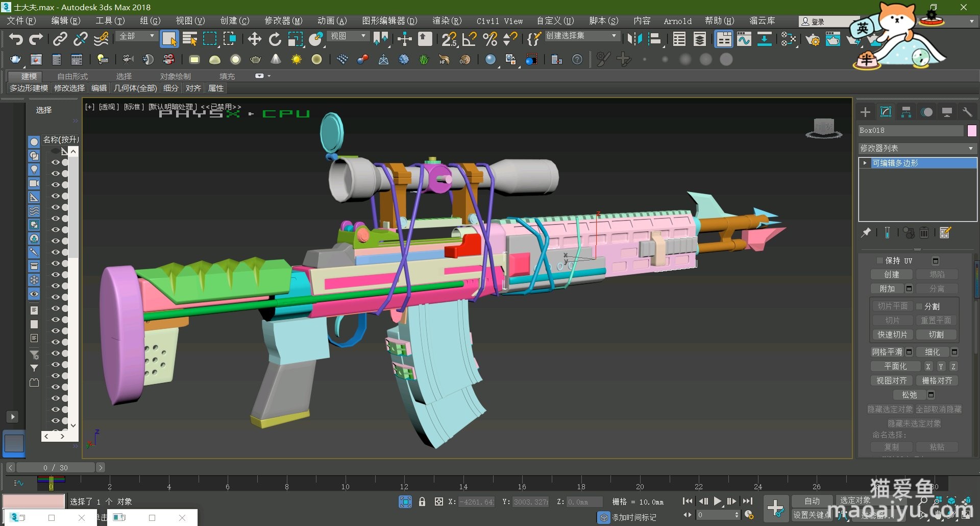Image resolution: width=980 pixels, height=526 pixels.
Task: Expand the 可编辑多边形 modifier entry
Action: (x=865, y=163)
